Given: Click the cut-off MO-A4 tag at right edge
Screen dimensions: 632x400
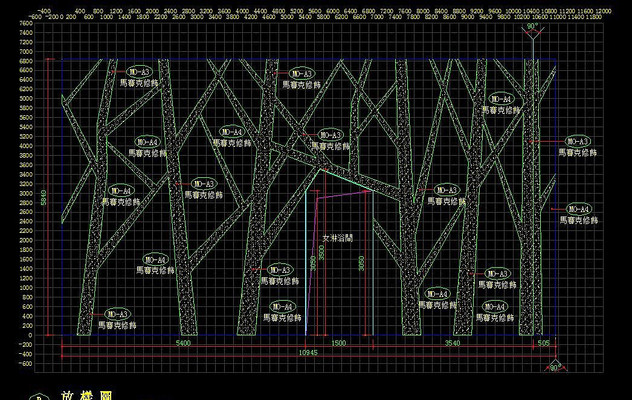Looking at the screenshot, I should coord(579,209).
